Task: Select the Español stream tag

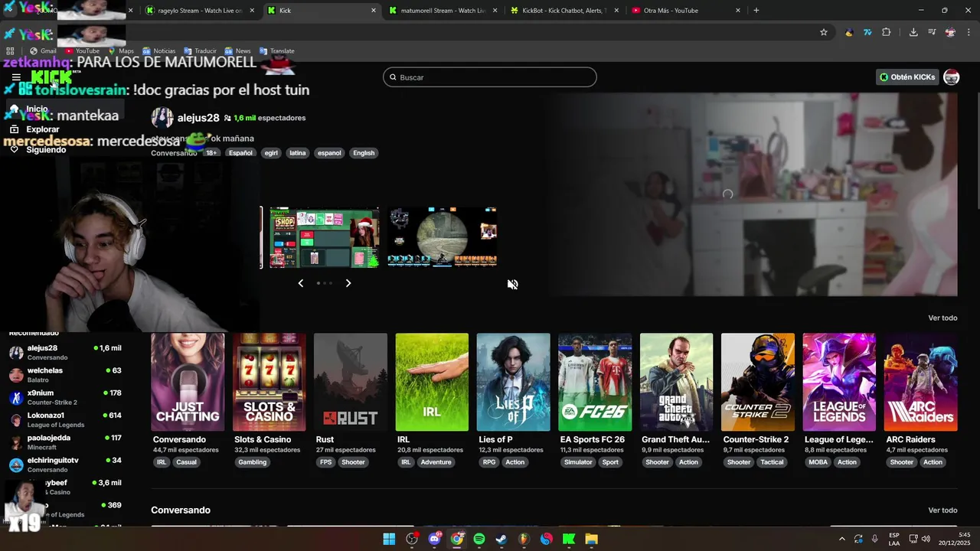Action: point(240,153)
